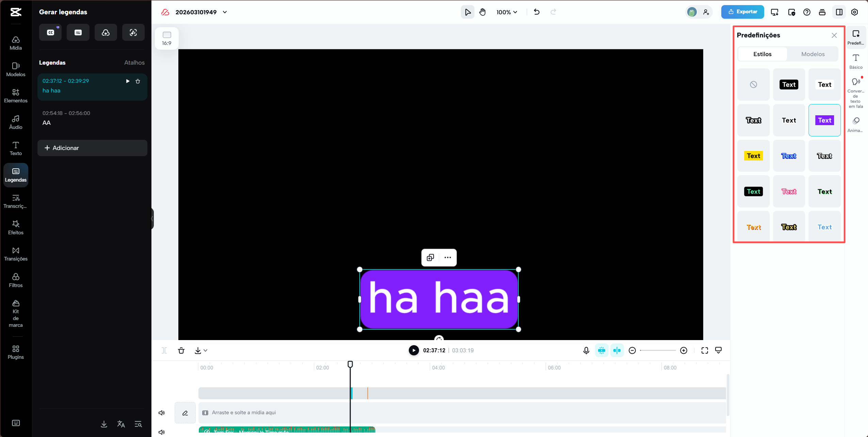
Task: Click the Adicionar button to add a caption
Action: pos(92,148)
